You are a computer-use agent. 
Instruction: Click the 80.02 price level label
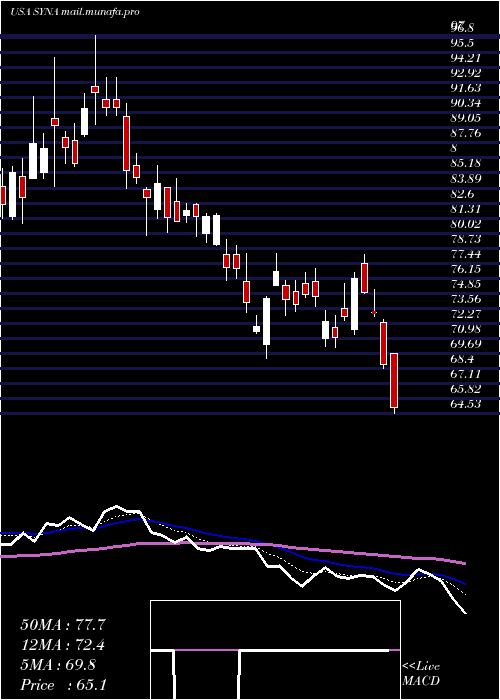point(466,225)
